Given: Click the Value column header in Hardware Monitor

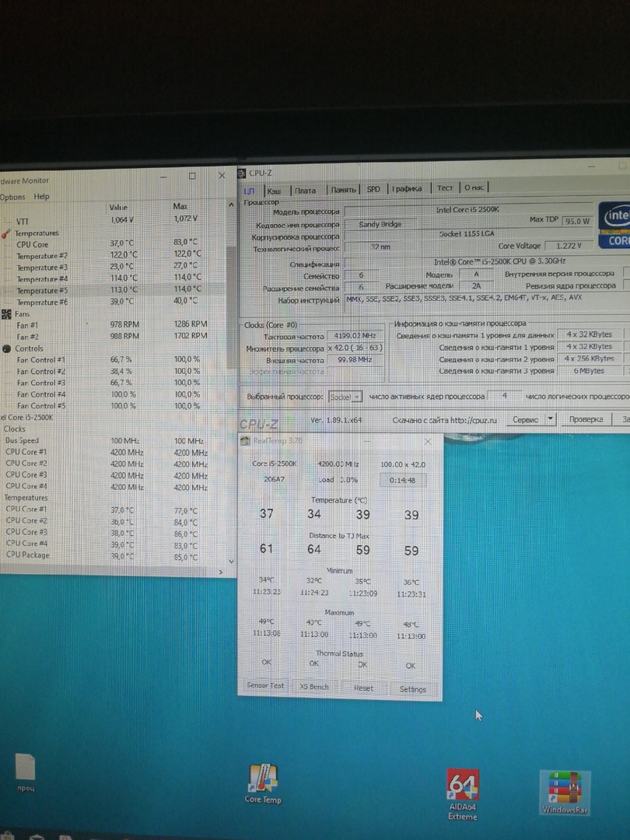Looking at the screenshot, I should click(x=118, y=208).
